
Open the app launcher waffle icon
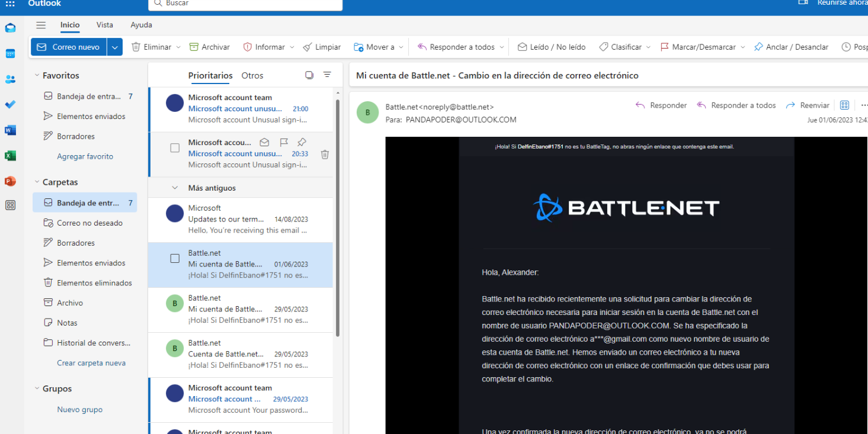click(x=10, y=4)
